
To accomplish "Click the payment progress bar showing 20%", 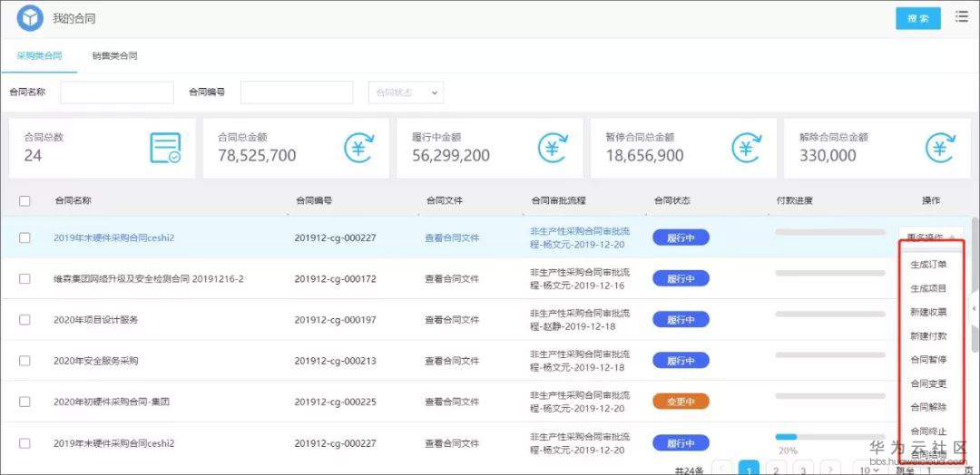I will 830,437.
